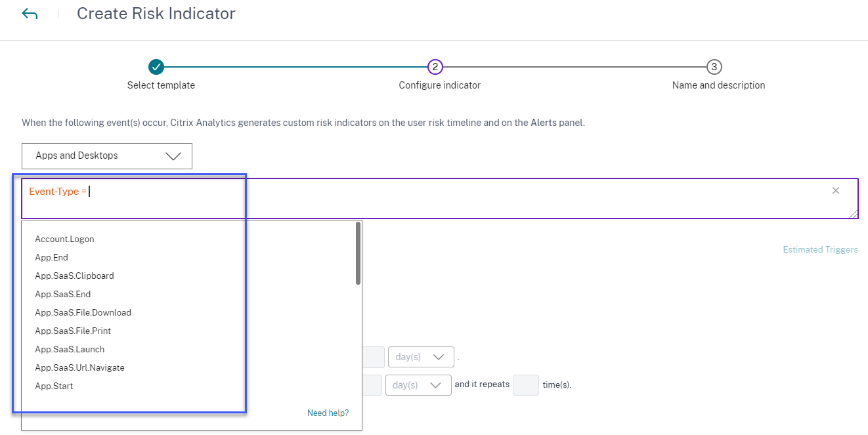Image resolution: width=868 pixels, height=435 pixels.
Task: Expand the first day(s) dropdown
Action: point(421,358)
